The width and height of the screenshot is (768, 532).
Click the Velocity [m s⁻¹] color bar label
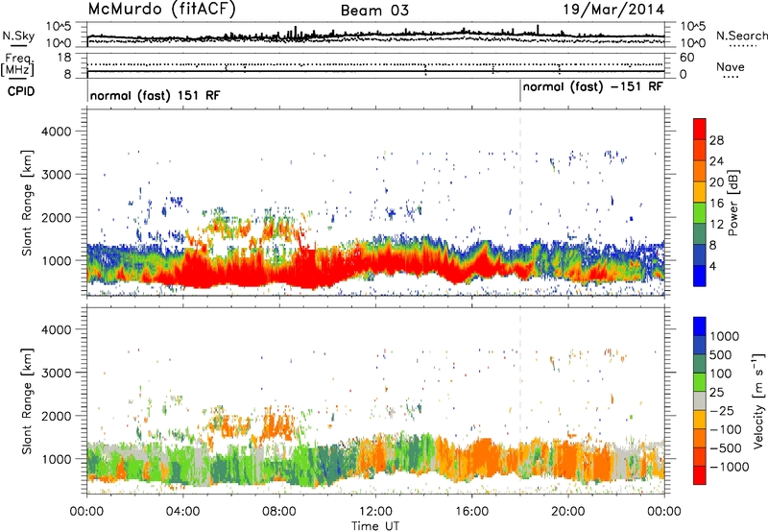point(758,400)
